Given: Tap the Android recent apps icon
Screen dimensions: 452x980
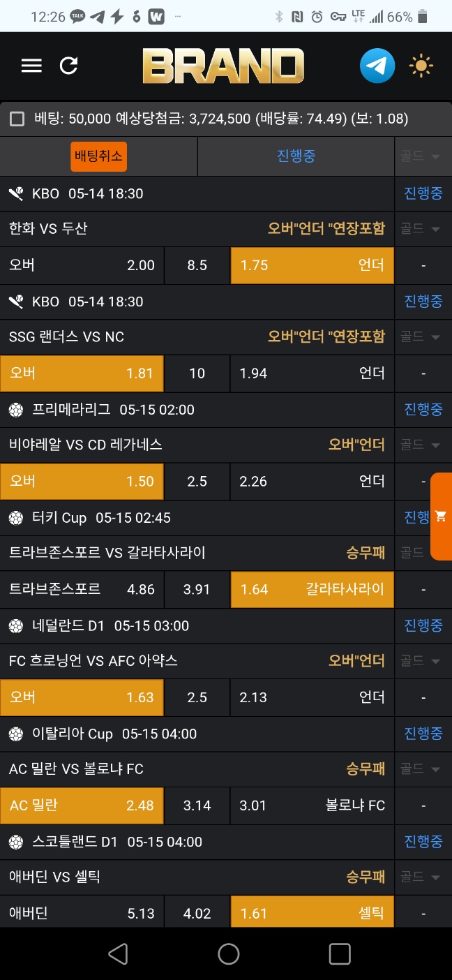Looking at the screenshot, I should pyautogui.click(x=339, y=953).
